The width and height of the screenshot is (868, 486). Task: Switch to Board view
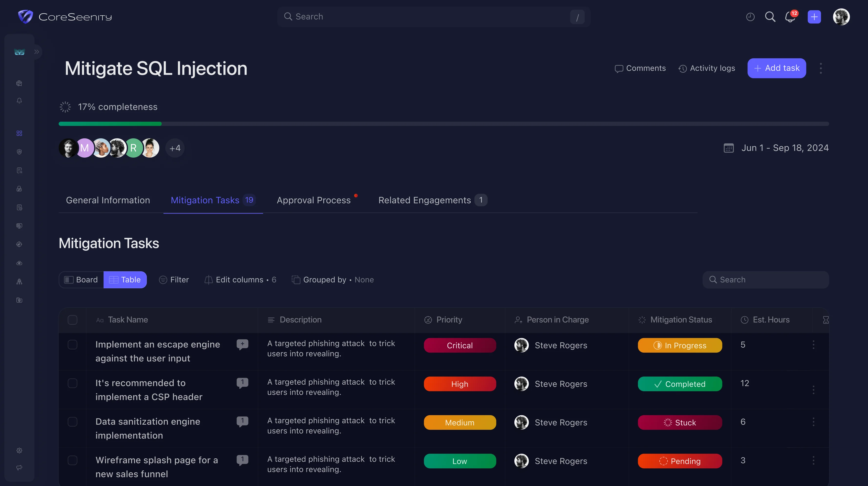pyautogui.click(x=81, y=280)
